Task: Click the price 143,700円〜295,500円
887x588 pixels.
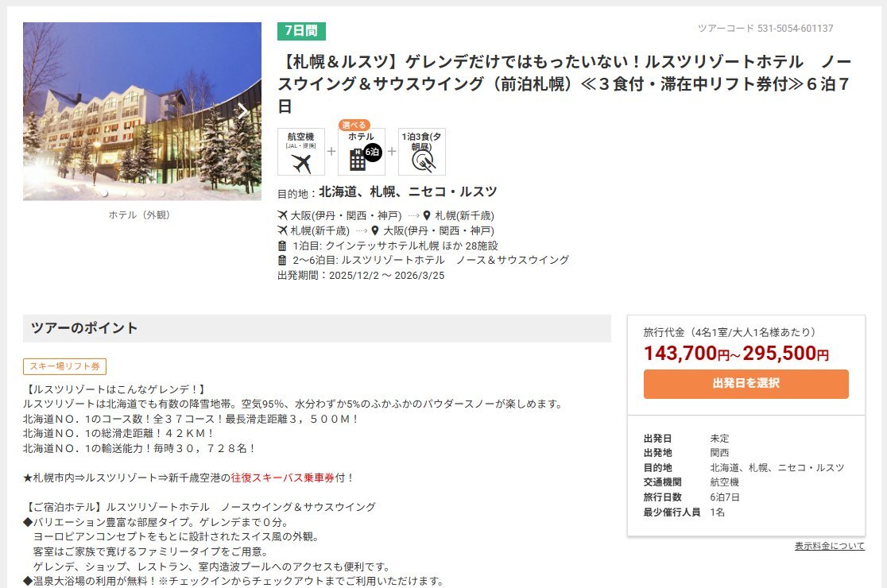Action: point(736,354)
